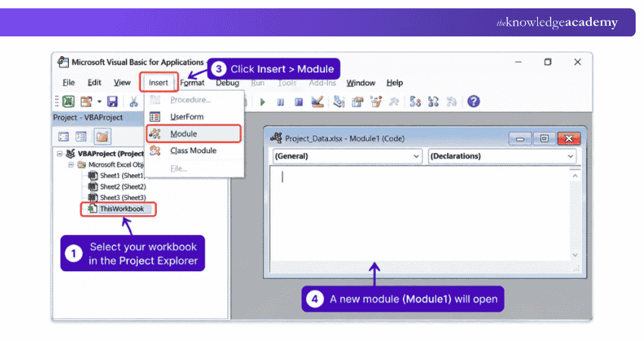Open the Window menu
The height and width of the screenshot is (341, 644).
(361, 83)
